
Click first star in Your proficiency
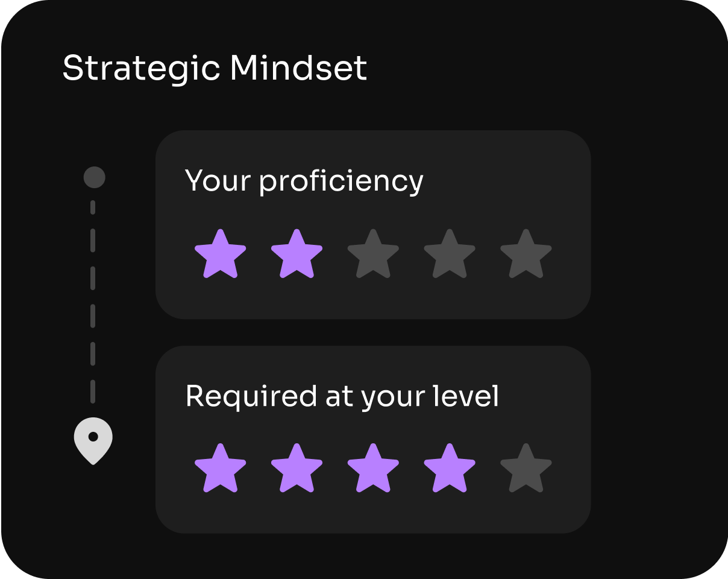(x=220, y=254)
